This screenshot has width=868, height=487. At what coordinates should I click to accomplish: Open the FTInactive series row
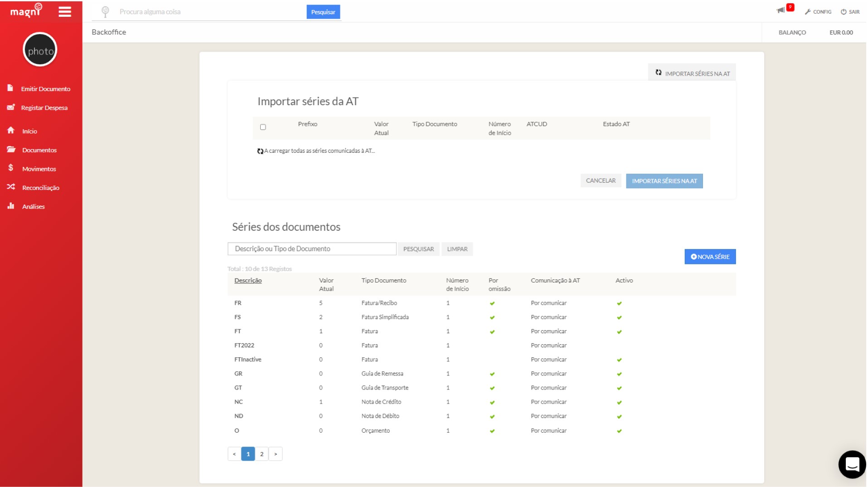click(x=481, y=359)
